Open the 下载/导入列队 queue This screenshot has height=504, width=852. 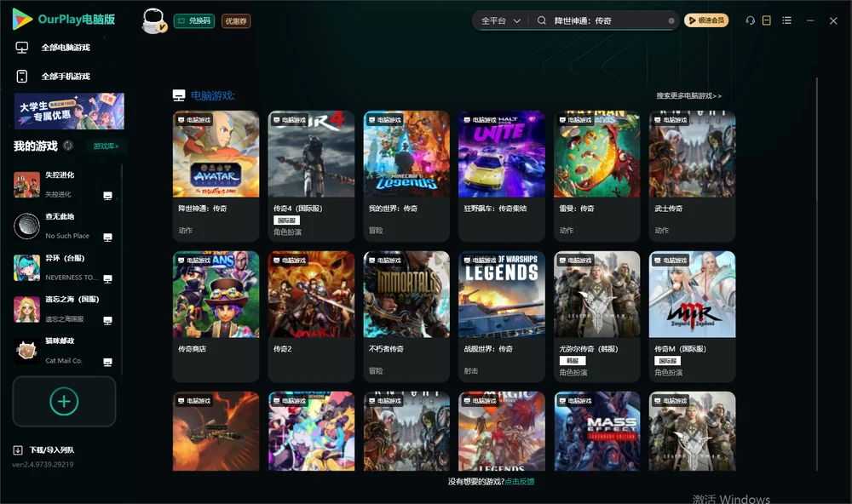[x=44, y=450]
